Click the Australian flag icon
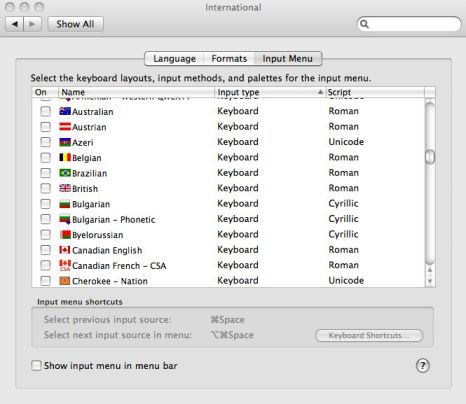 pos(65,111)
